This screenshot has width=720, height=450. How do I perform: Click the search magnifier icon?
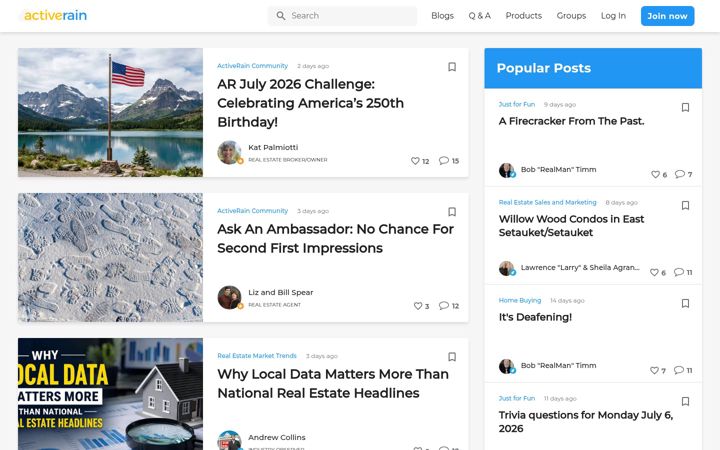coord(281,16)
